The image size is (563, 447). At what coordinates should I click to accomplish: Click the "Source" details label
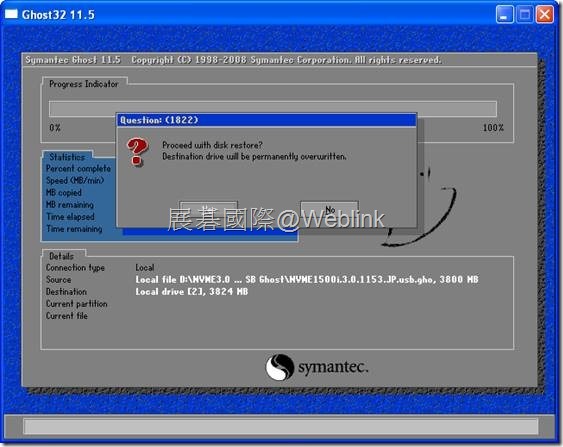(x=58, y=279)
